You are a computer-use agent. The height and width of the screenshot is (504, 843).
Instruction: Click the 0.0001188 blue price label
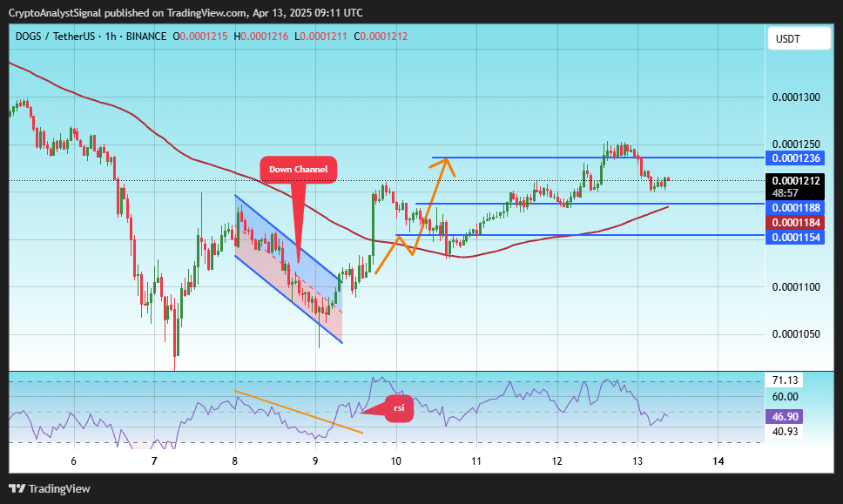click(x=794, y=207)
